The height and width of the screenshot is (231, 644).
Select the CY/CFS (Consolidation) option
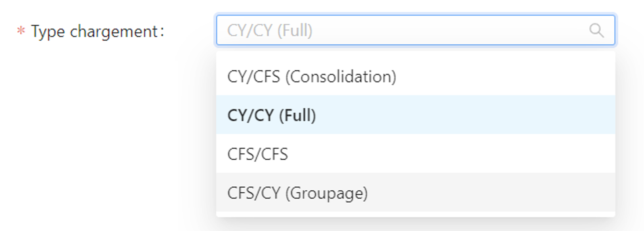[x=311, y=77]
